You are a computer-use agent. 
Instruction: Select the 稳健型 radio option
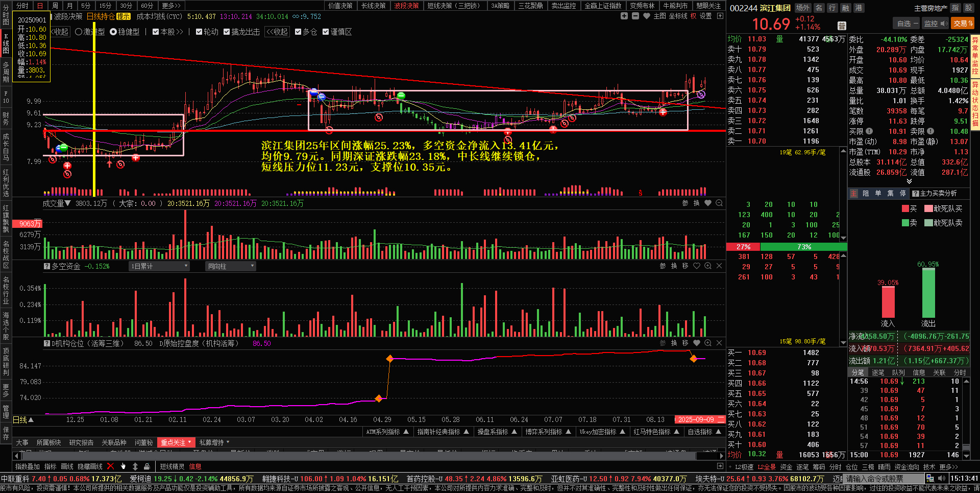[x=113, y=32]
